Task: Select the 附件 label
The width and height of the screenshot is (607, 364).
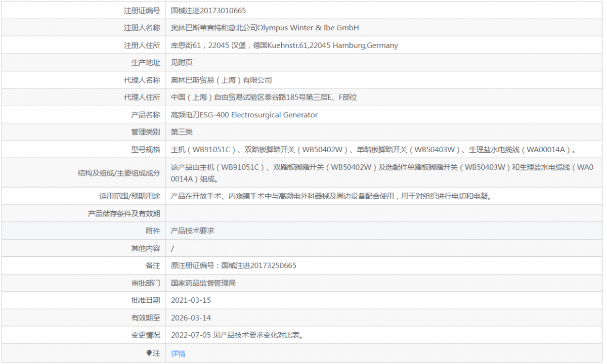Action: (x=153, y=231)
